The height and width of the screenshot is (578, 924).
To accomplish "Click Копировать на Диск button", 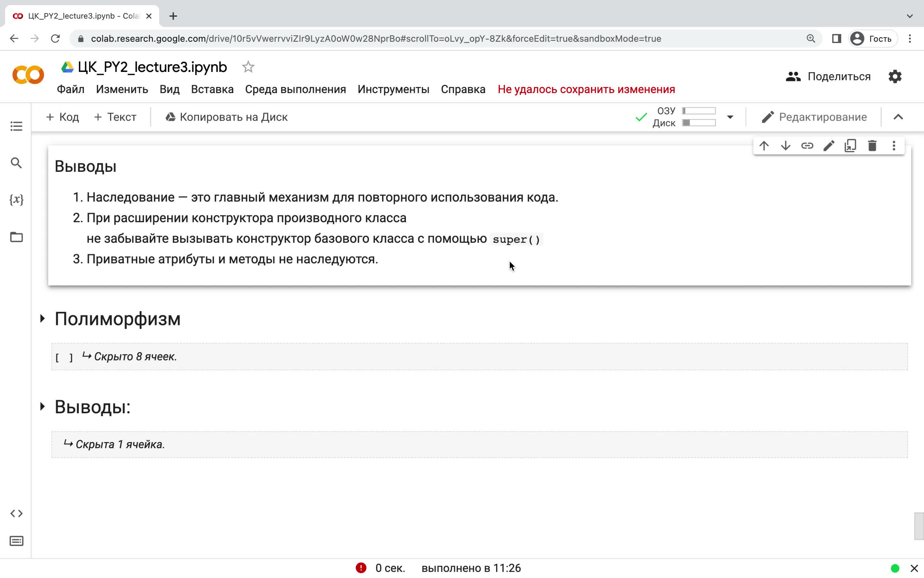I will [x=227, y=117].
